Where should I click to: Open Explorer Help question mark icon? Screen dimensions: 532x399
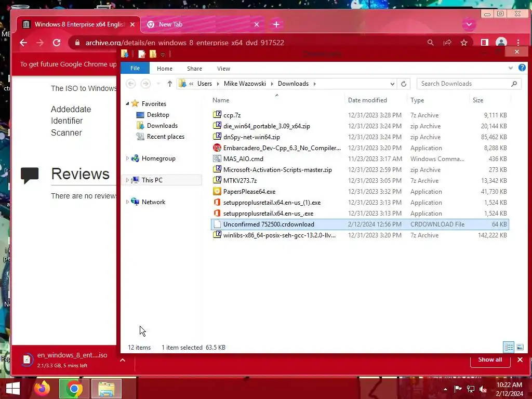pos(522,68)
